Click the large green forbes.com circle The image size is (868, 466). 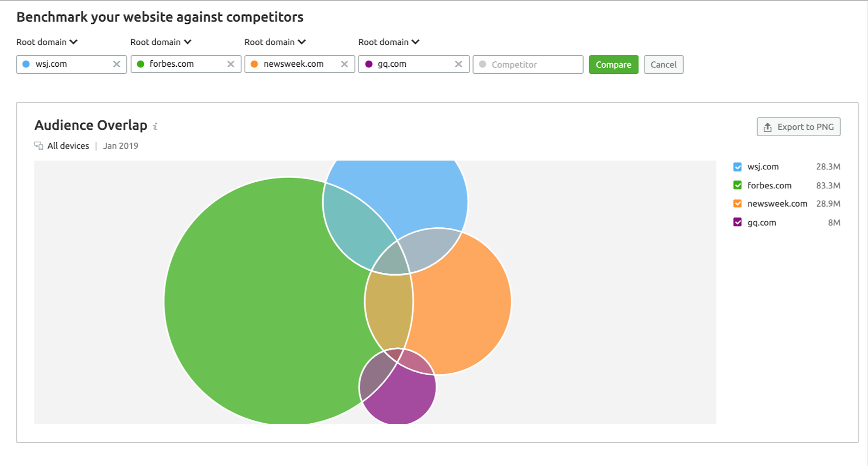(x=255, y=304)
